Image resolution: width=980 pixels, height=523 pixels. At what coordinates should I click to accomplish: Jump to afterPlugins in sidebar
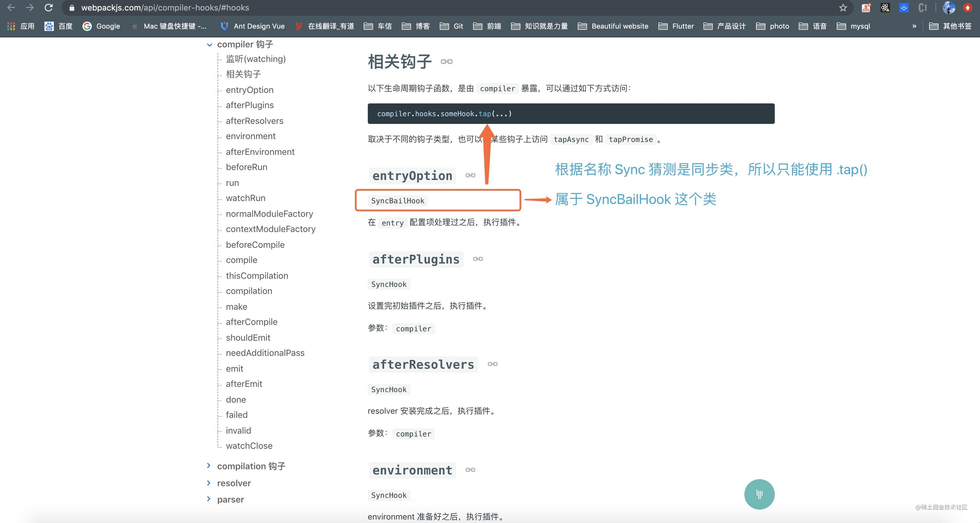click(250, 105)
